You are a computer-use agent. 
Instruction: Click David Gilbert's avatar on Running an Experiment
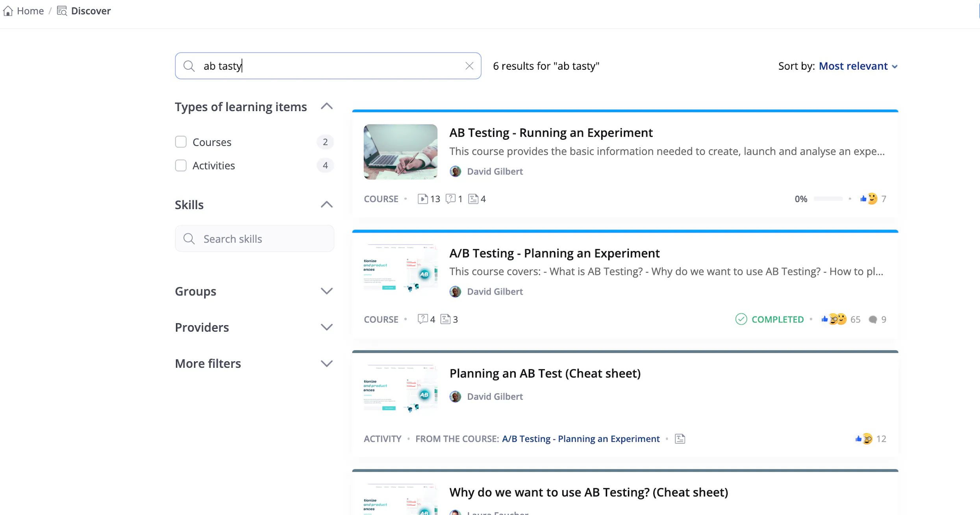point(455,171)
